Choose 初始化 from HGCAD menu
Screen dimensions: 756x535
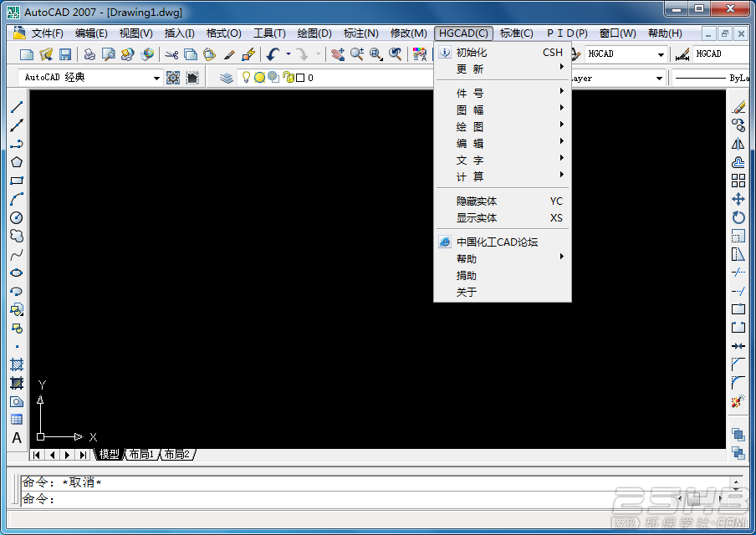coord(503,52)
